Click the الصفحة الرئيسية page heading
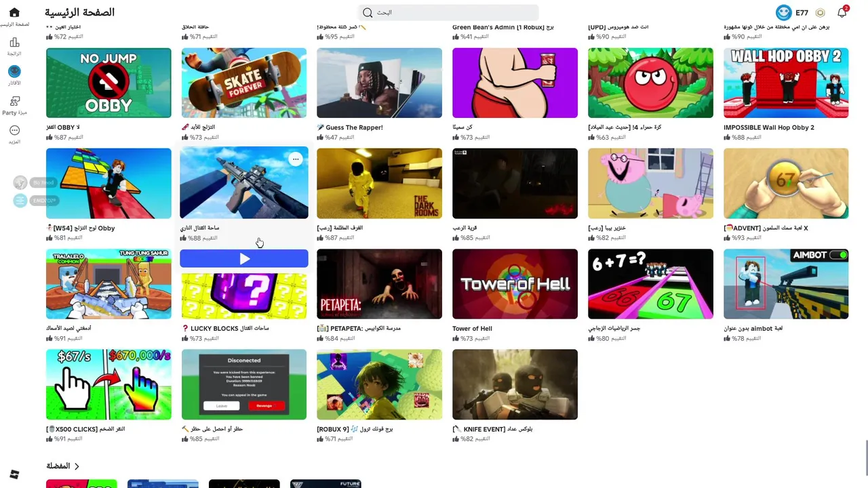 click(79, 12)
